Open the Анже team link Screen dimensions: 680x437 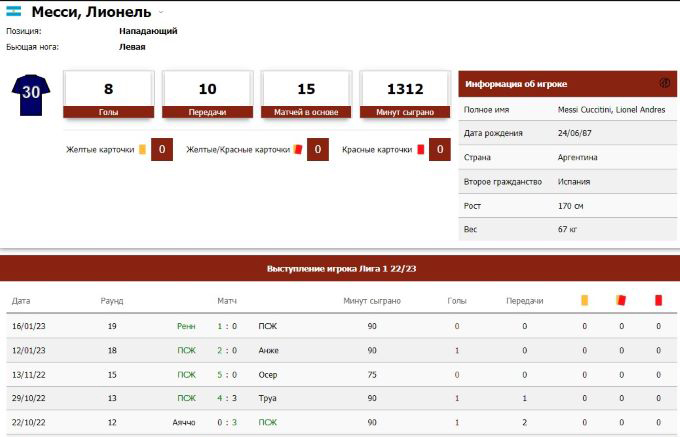pos(267,350)
